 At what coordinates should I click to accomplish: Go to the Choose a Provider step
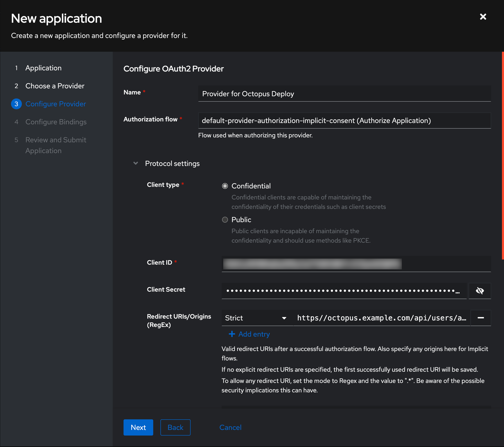click(x=54, y=86)
